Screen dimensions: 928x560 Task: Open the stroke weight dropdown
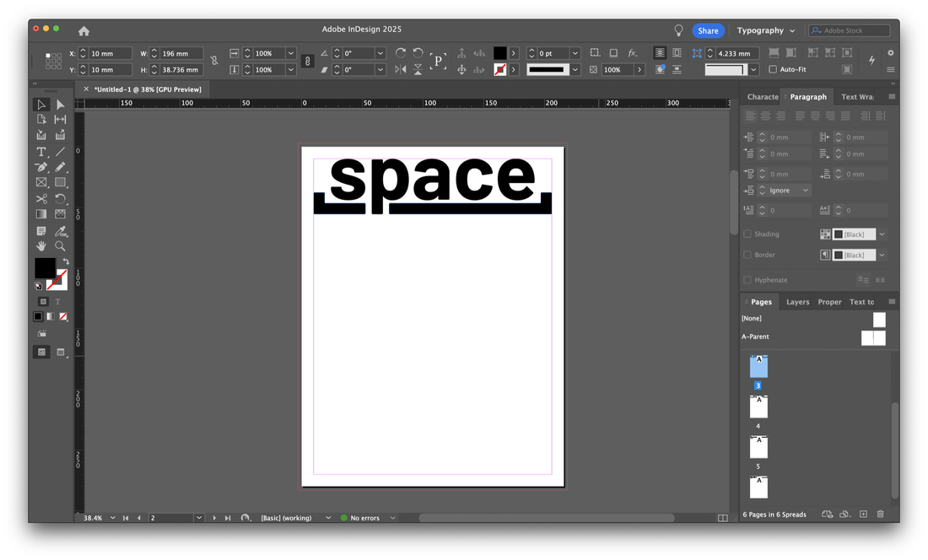tap(575, 53)
